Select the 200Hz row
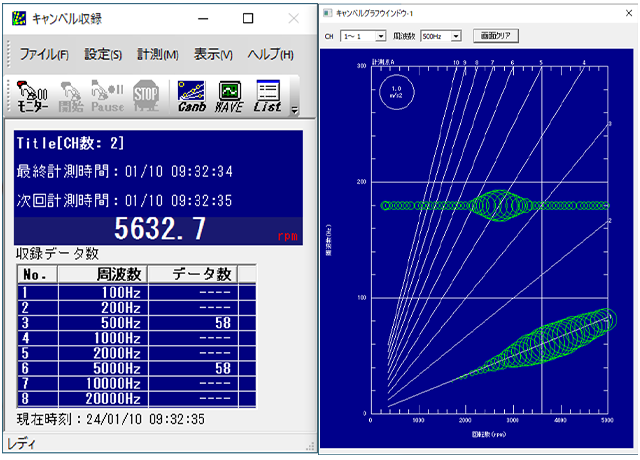The width and height of the screenshot is (640, 460). [x=137, y=308]
